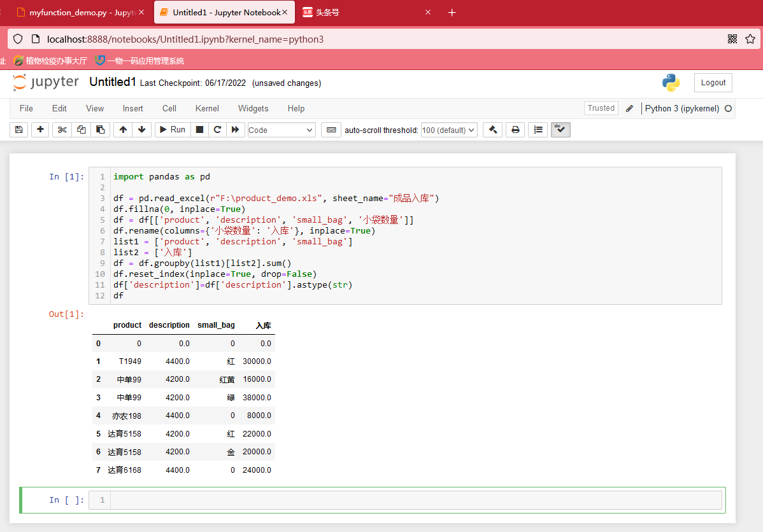Click the pencil edit mode icon
The image size is (763, 532).
(630, 108)
